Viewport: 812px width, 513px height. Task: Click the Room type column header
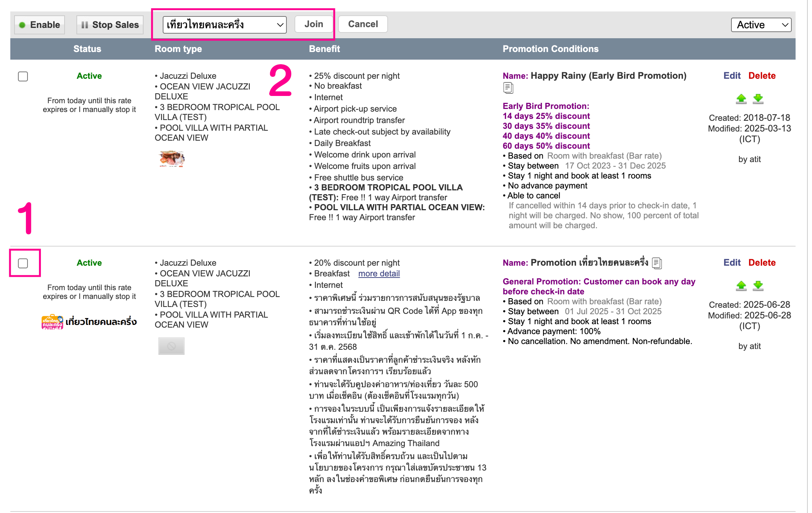click(178, 49)
